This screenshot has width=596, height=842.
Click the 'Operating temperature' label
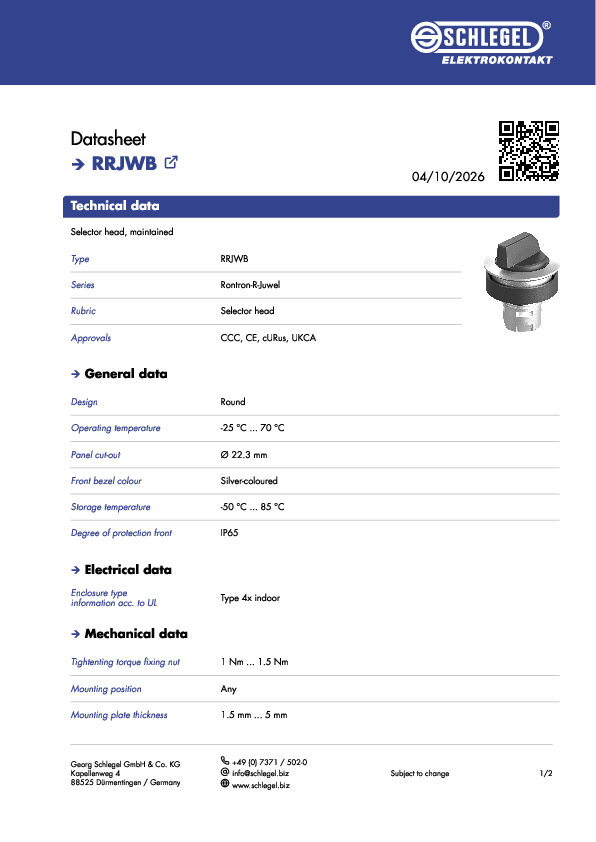[x=115, y=428]
